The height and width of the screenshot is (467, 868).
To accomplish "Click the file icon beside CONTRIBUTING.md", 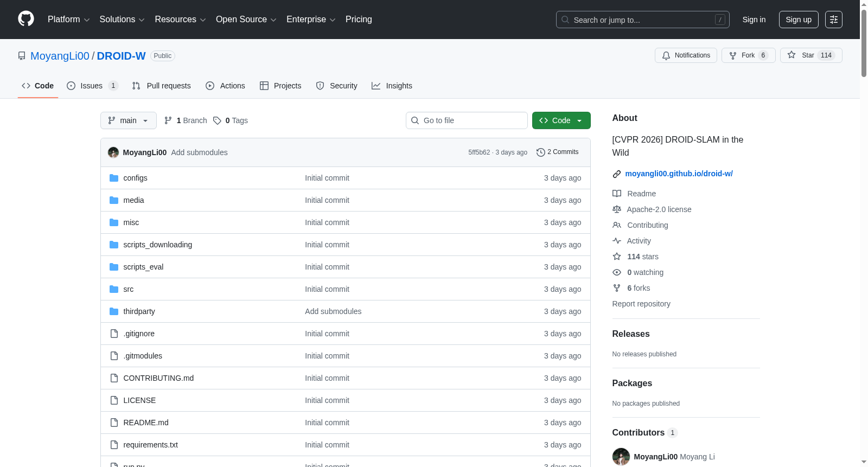I will click(114, 378).
